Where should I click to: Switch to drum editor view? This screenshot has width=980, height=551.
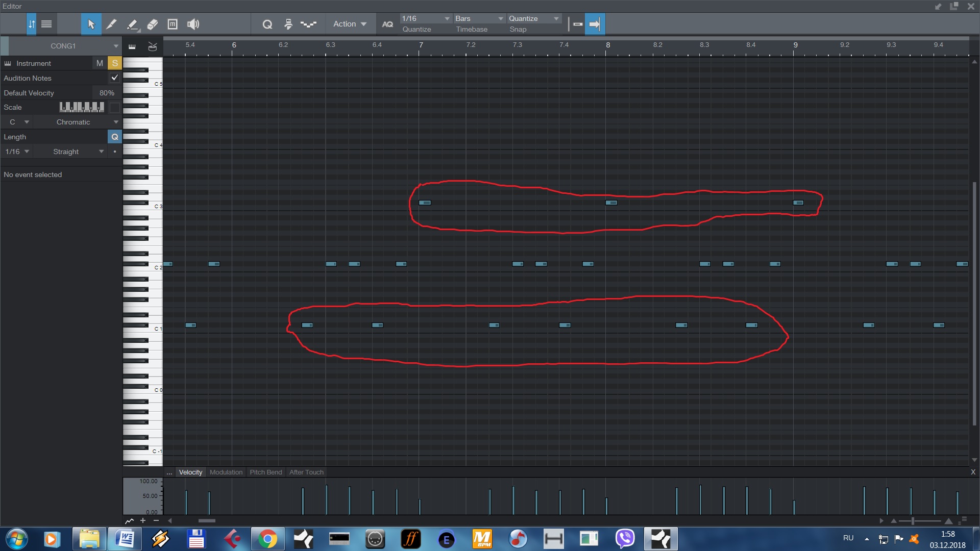pyautogui.click(x=152, y=46)
